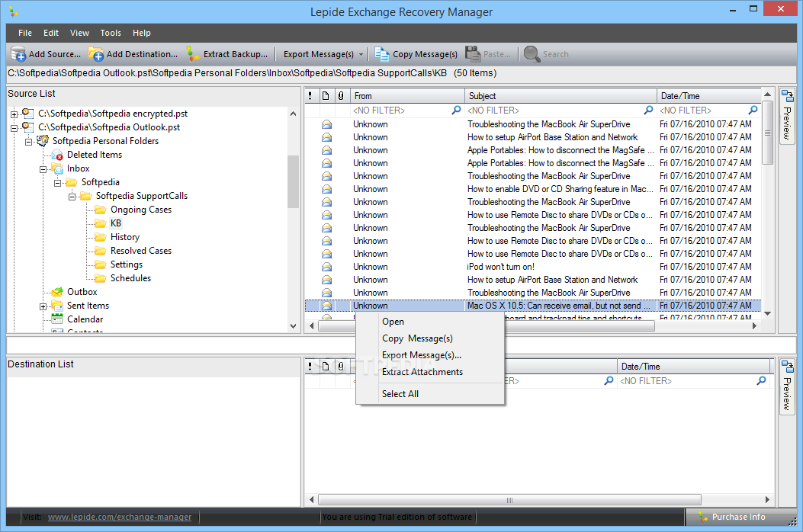
Task: Open the View menu
Action: (x=79, y=33)
